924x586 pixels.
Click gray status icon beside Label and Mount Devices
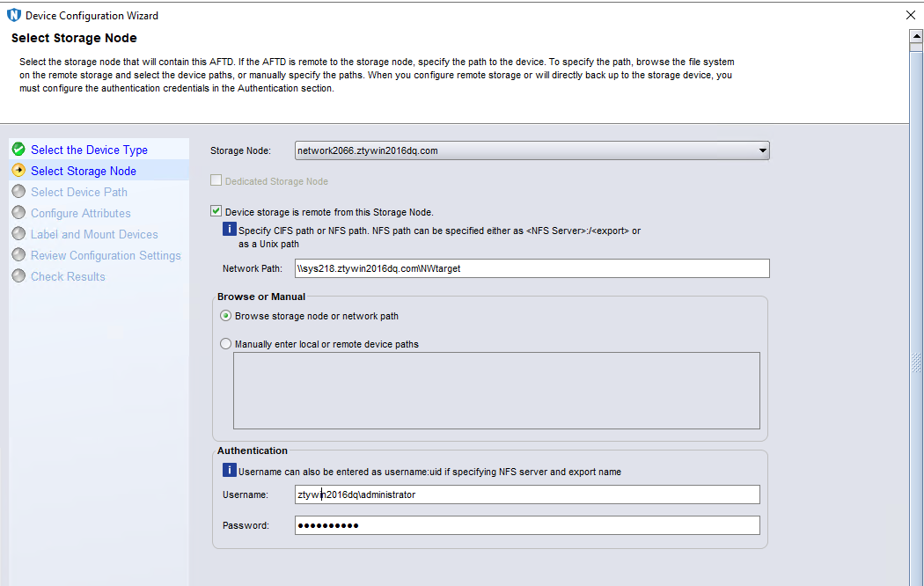click(18, 234)
